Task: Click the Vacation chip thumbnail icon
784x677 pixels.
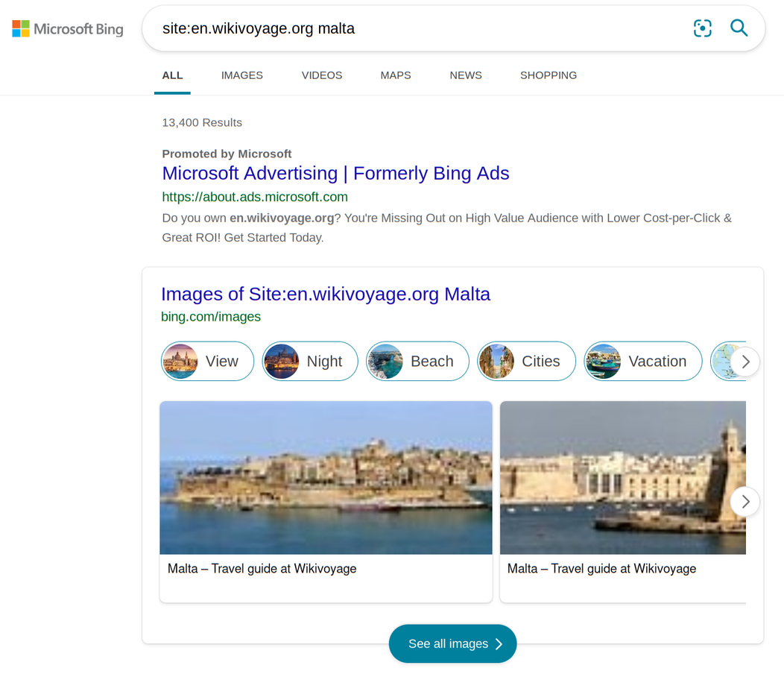Action: [x=603, y=362]
